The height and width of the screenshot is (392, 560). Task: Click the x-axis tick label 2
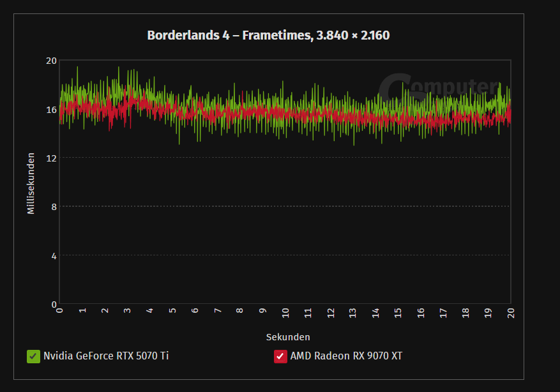pos(105,311)
